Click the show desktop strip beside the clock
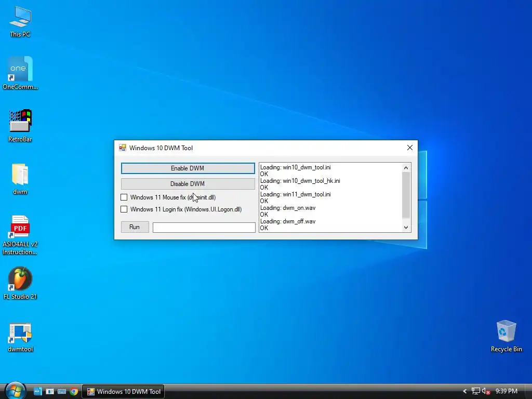This screenshot has height=399, width=532. pos(528,391)
